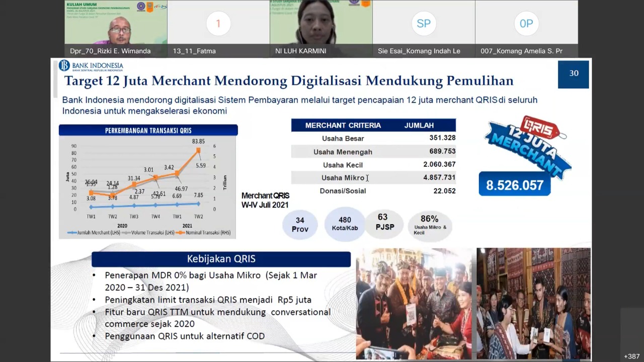Click the 63 PJSP bubble
The height and width of the screenshot is (362, 644).
tap(382, 222)
